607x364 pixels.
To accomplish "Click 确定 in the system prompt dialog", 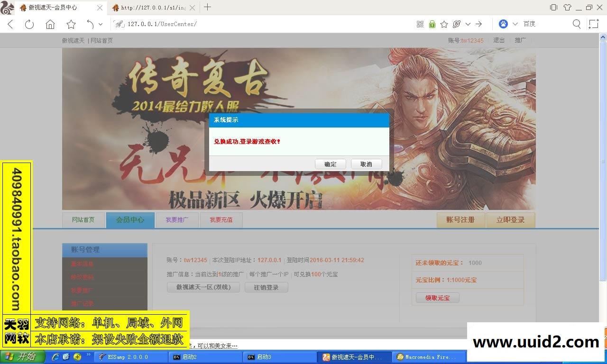I will (331, 164).
